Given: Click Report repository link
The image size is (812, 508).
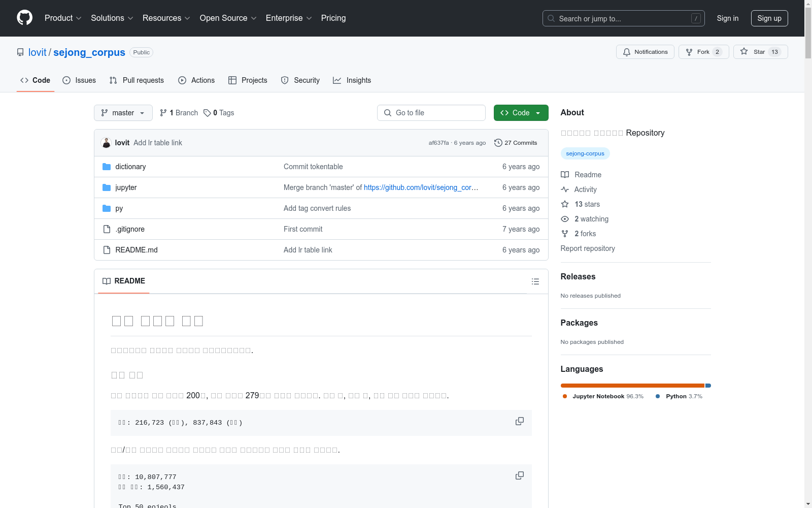Looking at the screenshot, I should (588, 248).
